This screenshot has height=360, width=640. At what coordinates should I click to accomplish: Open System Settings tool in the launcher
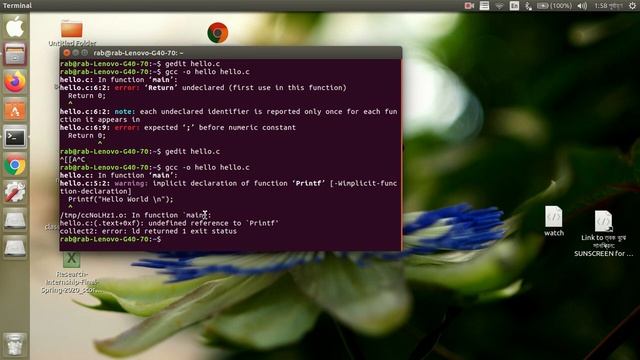tap(15, 192)
